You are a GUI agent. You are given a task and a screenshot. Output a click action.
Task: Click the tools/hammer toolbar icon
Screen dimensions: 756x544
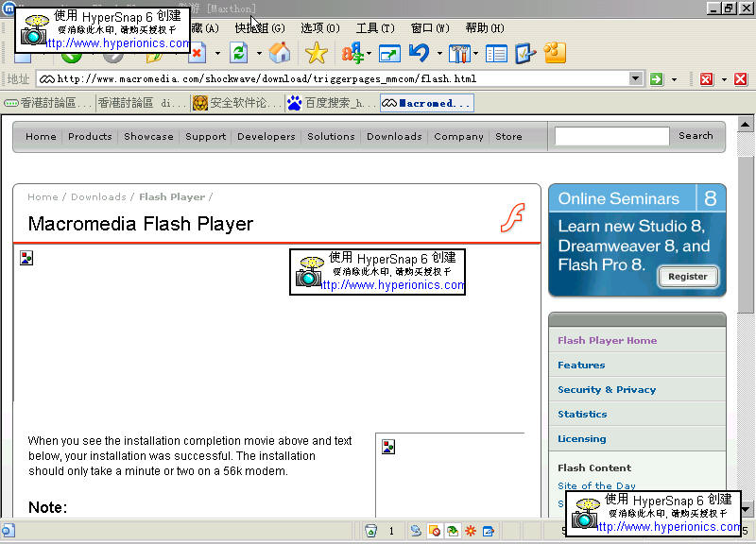click(x=459, y=54)
